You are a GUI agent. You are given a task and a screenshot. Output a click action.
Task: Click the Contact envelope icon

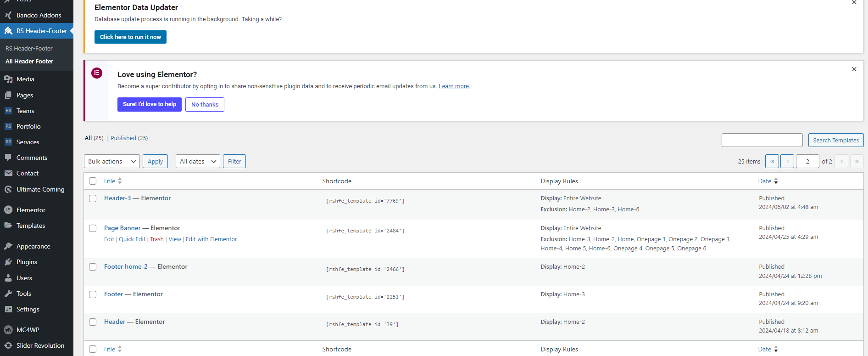click(x=8, y=173)
